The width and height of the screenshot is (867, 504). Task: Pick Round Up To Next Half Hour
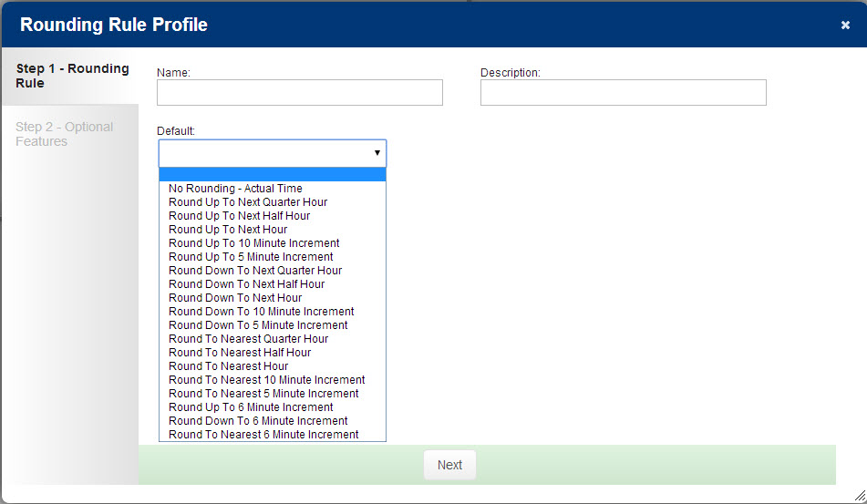273,216
